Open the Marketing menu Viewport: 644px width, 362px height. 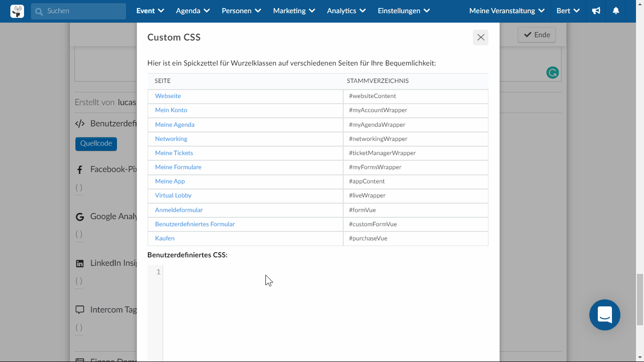[x=294, y=11]
